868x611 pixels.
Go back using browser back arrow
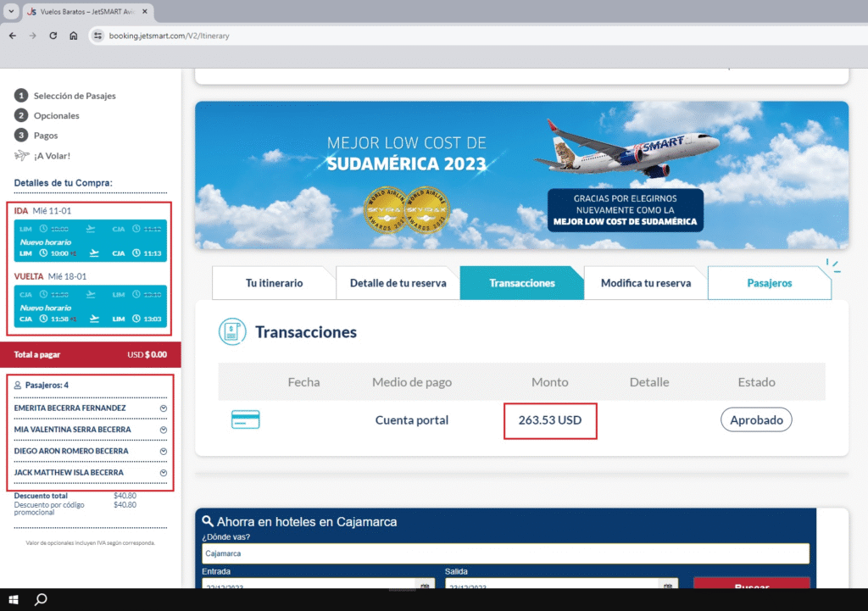(13, 36)
